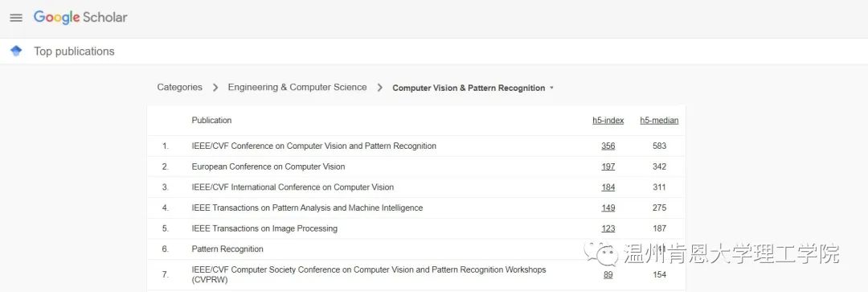Select the Categories breadcrumb
The height and width of the screenshot is (292, 868).
[x=179, y=87]
